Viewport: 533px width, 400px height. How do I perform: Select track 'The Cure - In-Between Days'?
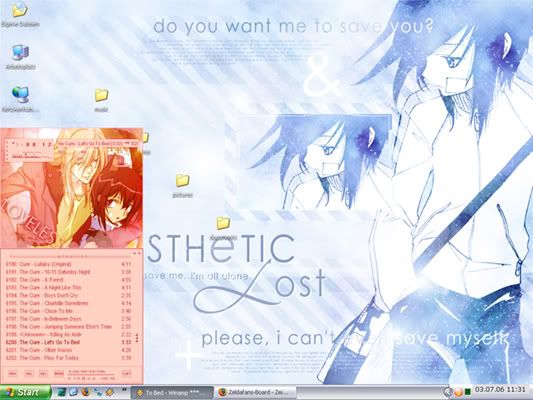click(68, 319)
